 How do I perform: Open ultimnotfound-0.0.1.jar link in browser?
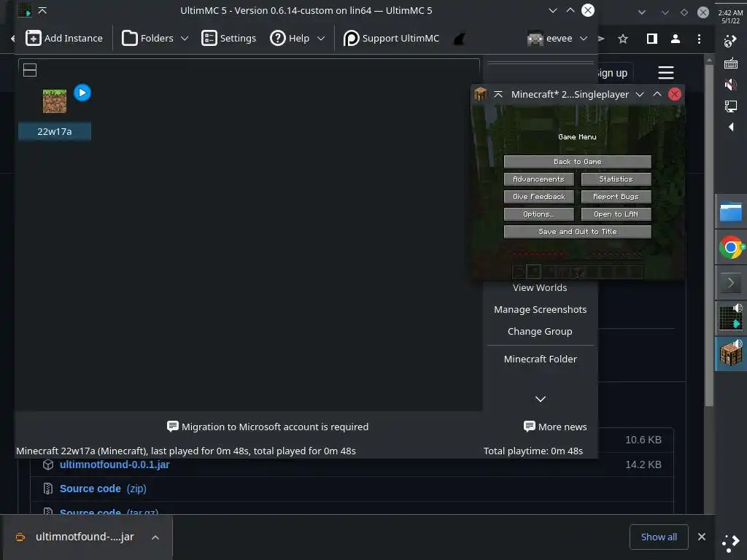click(x=115, y=464)
